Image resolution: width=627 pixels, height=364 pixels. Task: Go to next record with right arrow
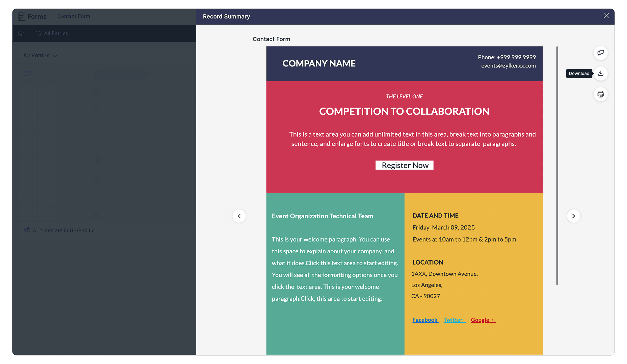tap(573, 216)
